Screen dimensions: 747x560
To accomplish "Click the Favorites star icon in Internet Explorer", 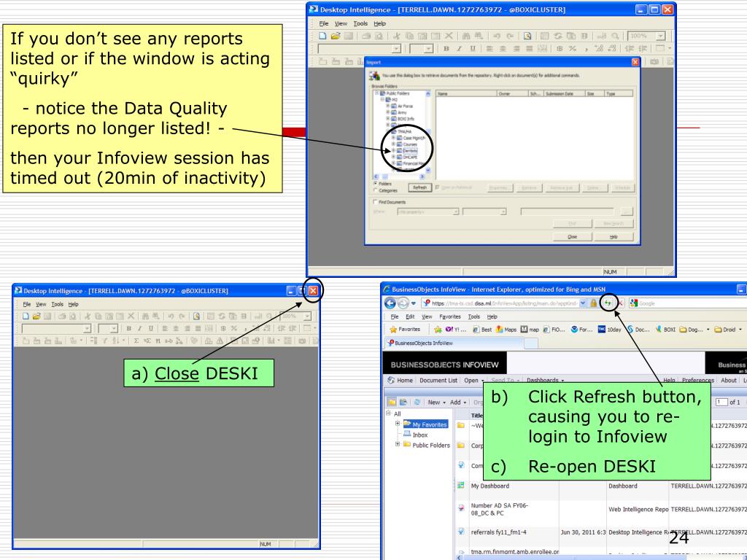I will coord(393,330).
